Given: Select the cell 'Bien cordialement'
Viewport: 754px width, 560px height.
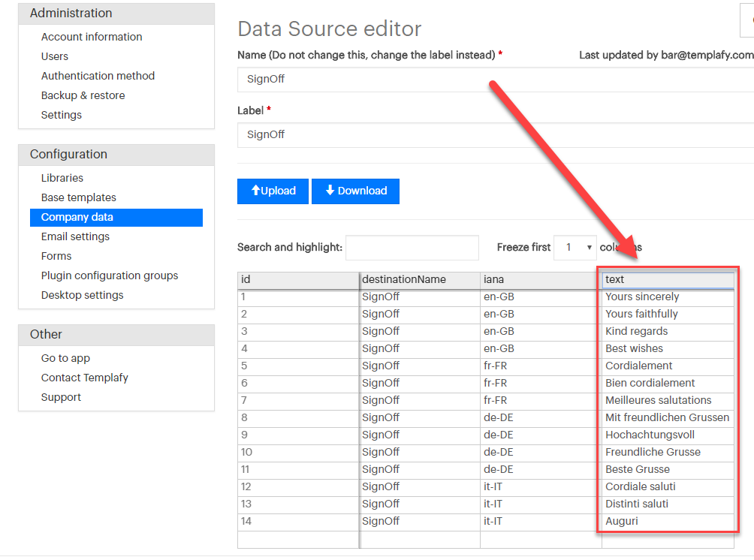Looking at the screenshot, I should click(x=668, y=384).
